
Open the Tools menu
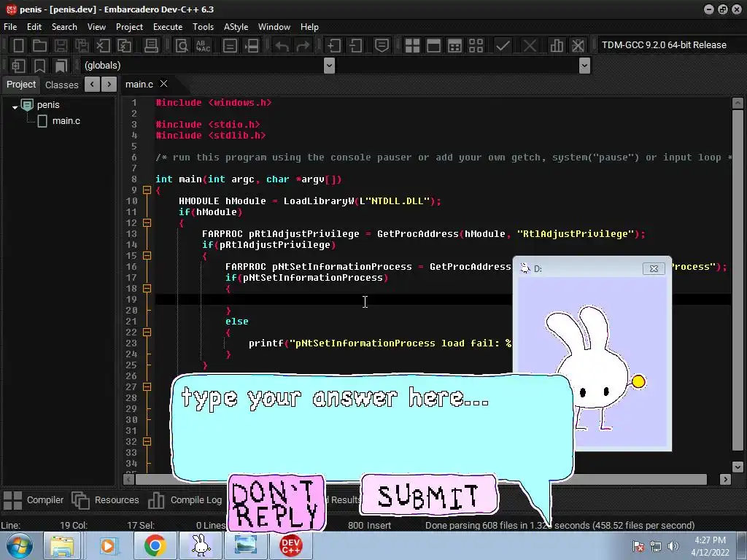pos(203,27)
